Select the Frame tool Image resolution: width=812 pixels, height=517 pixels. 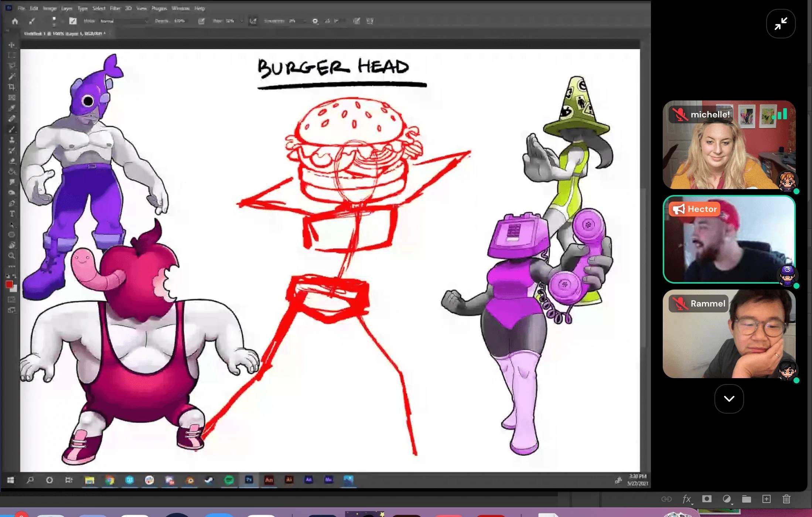pos(12,98)
